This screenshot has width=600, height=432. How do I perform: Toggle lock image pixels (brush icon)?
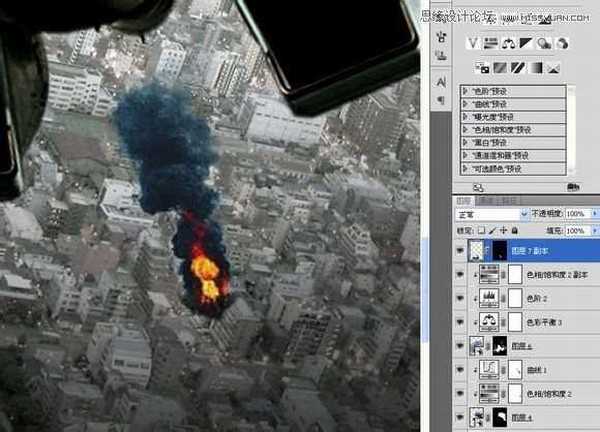492,230
